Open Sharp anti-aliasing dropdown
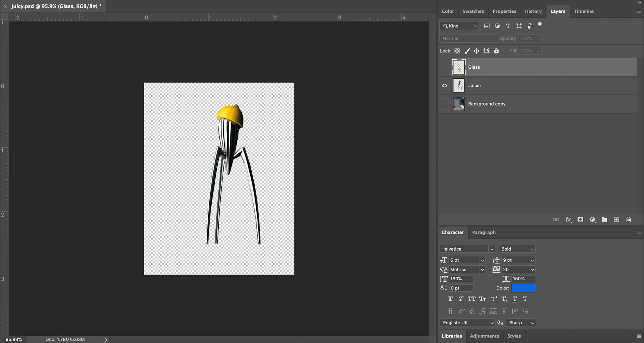The height and width of the screenshot is (343, 644). [x=521, y=323]
